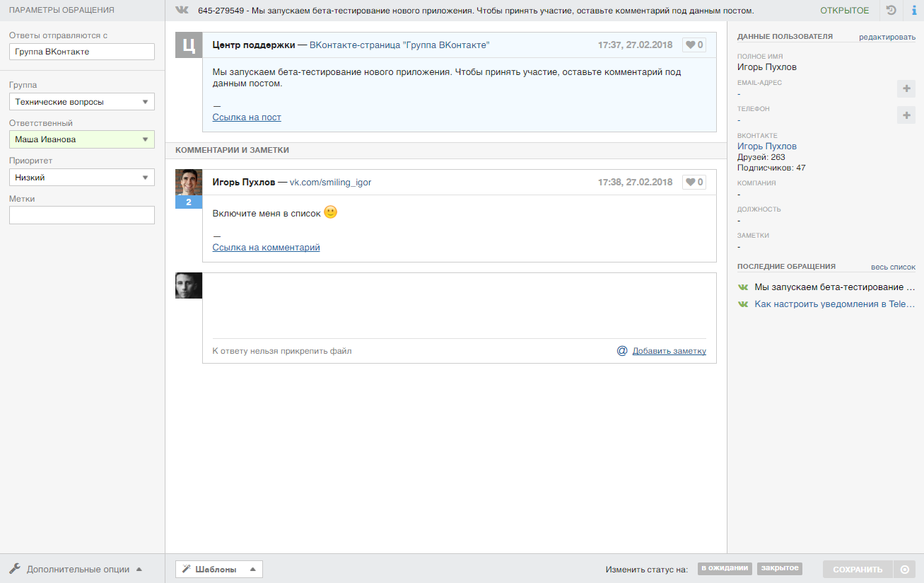Click the VK logo in ticket header
This screenshot has width=924, height=583.
tap(182, 11)
